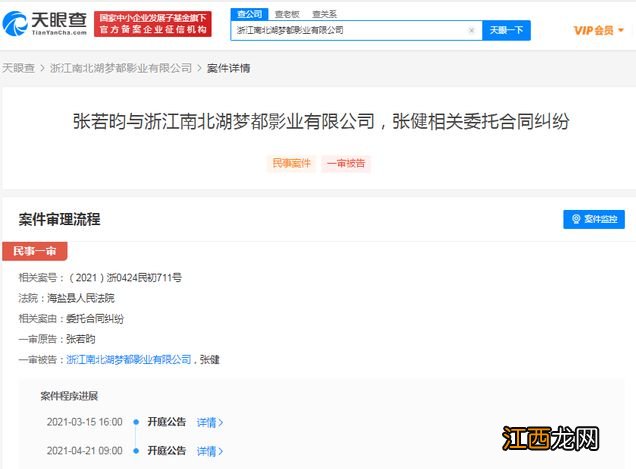Clear the search box with the X icon
This screenshot has height=469, width=636.
pos(471,30)
